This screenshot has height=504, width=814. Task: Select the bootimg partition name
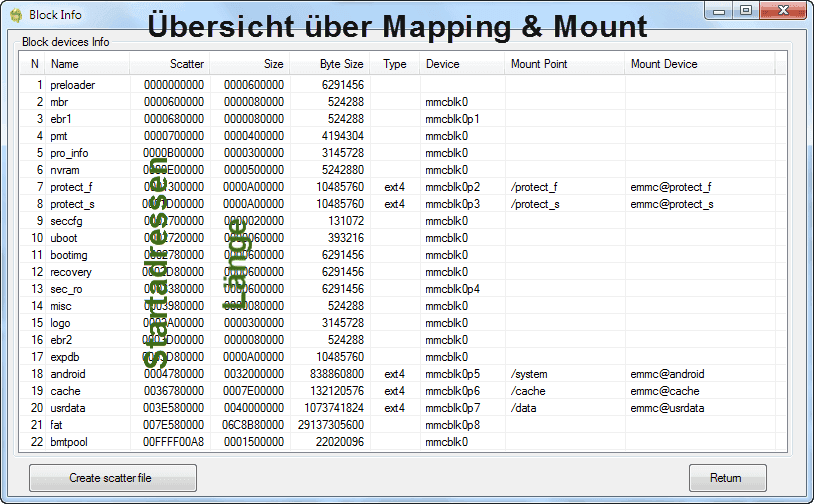(69, 255)
